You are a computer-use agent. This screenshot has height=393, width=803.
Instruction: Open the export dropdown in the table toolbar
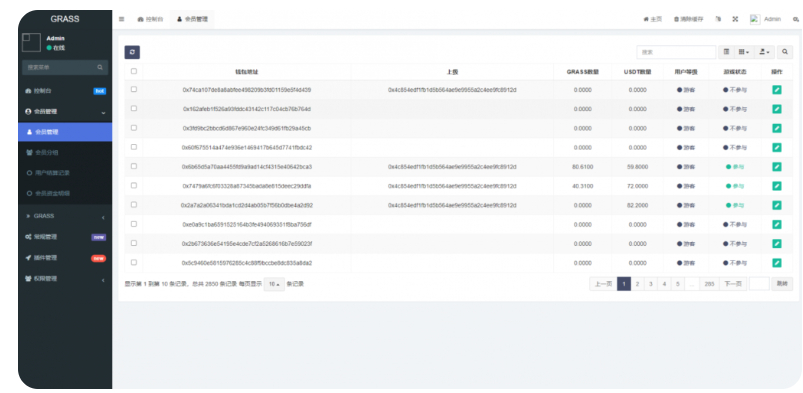click(764, 52)
